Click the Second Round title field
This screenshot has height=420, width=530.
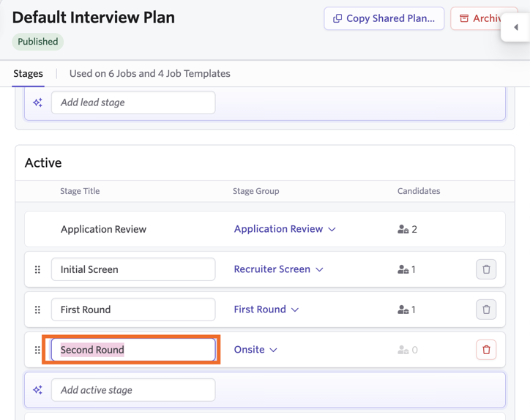pyautogui.click(x=133, y=350)
